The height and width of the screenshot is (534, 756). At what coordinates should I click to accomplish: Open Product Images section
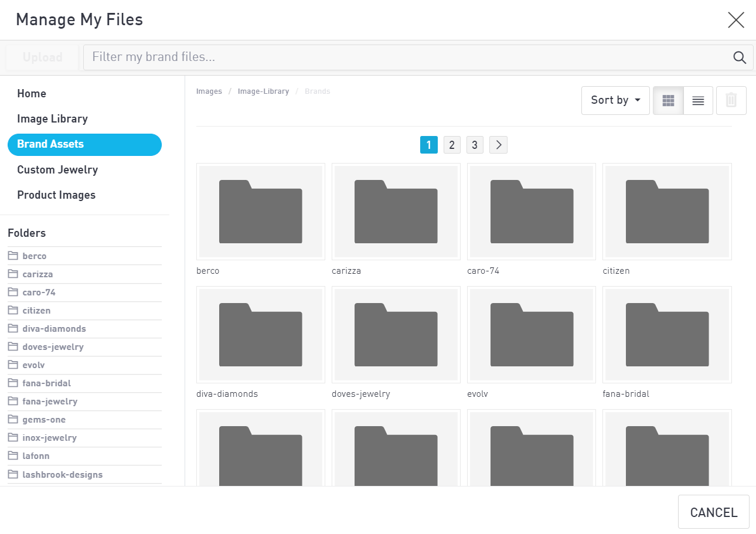pyautogui.click(x=56, y=195)
